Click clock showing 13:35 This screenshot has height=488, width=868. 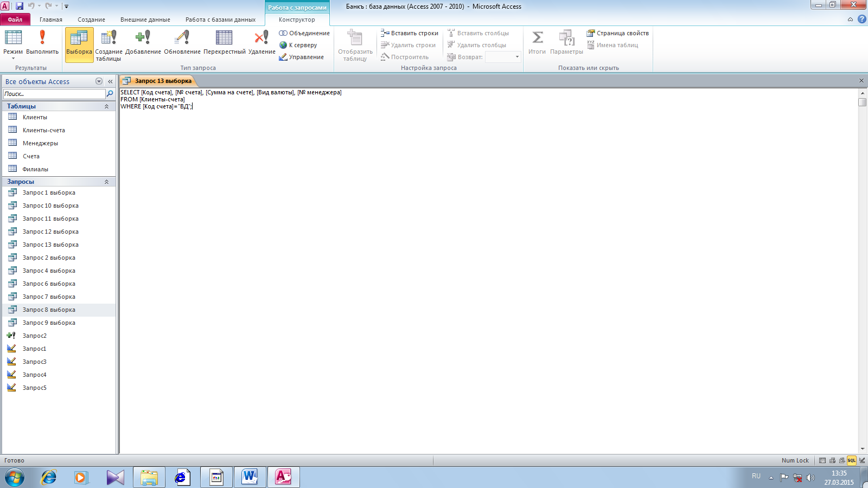click(839, 473)
